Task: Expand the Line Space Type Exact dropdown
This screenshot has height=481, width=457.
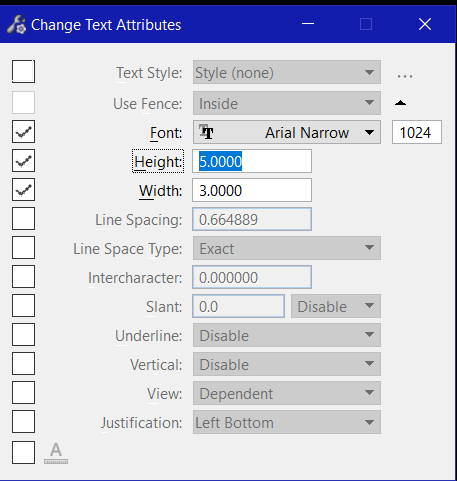Action: click(287, 248)
